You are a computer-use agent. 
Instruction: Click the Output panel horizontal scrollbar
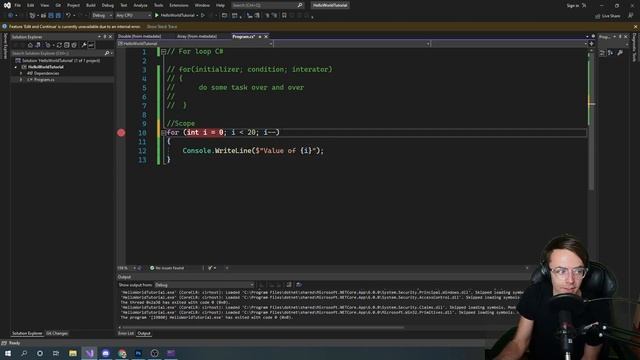(263, 327)
